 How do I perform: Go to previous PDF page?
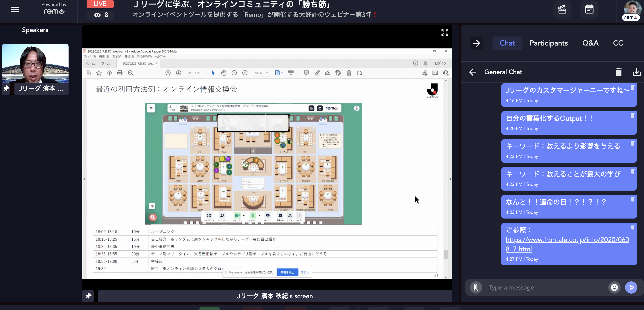168,73
